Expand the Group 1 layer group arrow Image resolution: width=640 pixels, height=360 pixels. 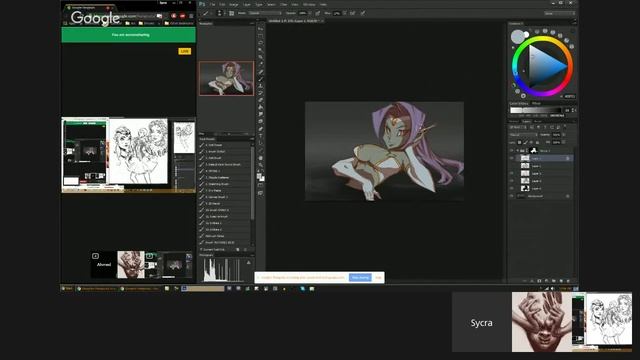click(518, 151)
